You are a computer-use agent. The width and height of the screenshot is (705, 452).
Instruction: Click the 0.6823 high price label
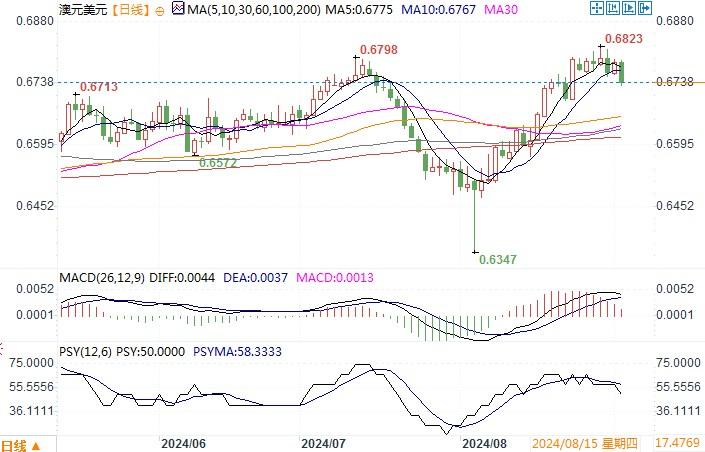624,39
